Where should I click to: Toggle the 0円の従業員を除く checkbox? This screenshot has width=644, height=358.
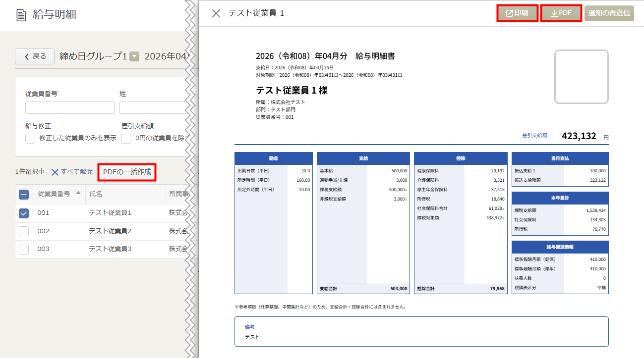[x=126, y=138]
